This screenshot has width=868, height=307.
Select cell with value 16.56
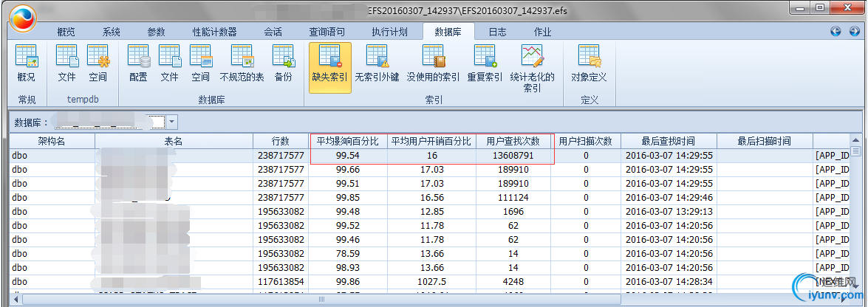coord(431,198)
